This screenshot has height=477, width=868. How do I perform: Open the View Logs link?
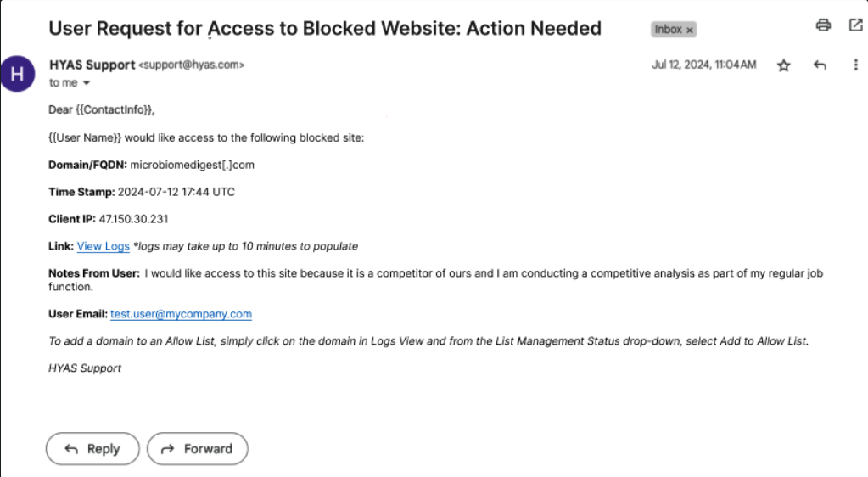103,246
